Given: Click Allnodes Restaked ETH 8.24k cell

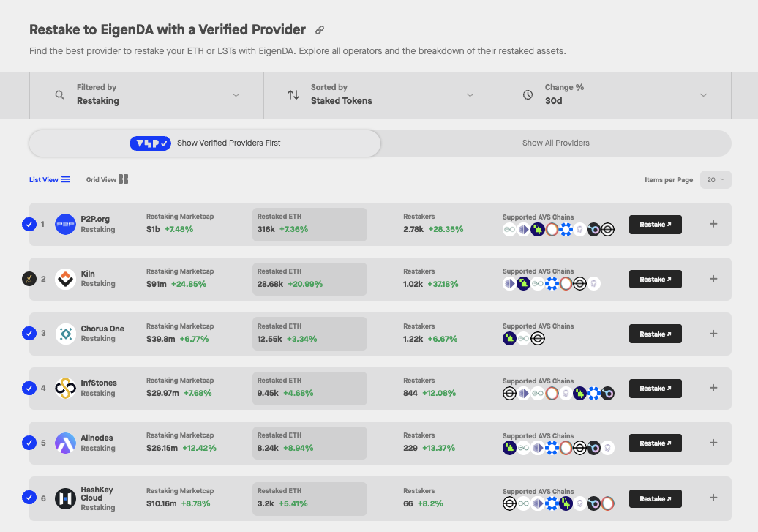Looking at the screenshot, I should 309,443.
